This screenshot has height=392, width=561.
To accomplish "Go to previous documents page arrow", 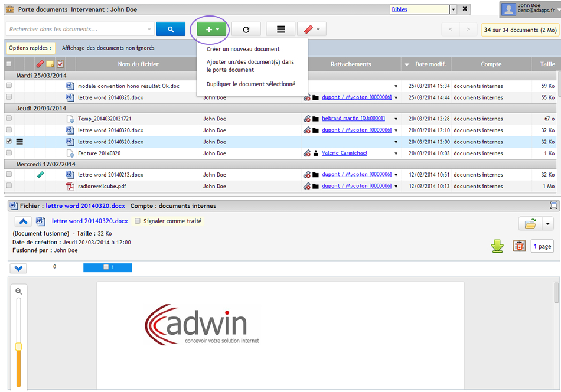I will pyautogui.click(x=451, y=30).
